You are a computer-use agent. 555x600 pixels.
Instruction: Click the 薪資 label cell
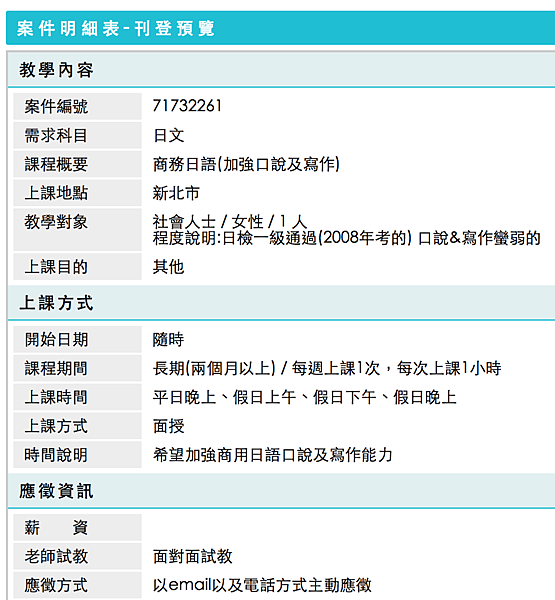pos(77,527)
